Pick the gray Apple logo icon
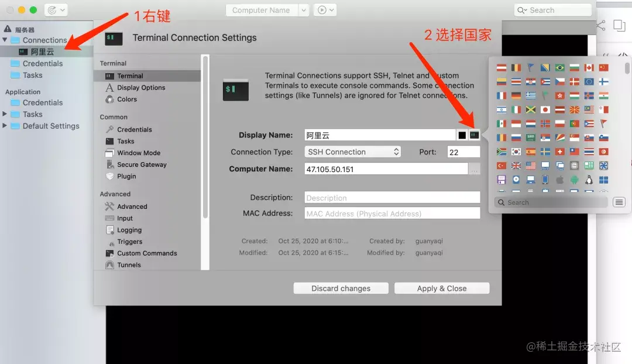The image size is (632, 364). tap(559, 180)
